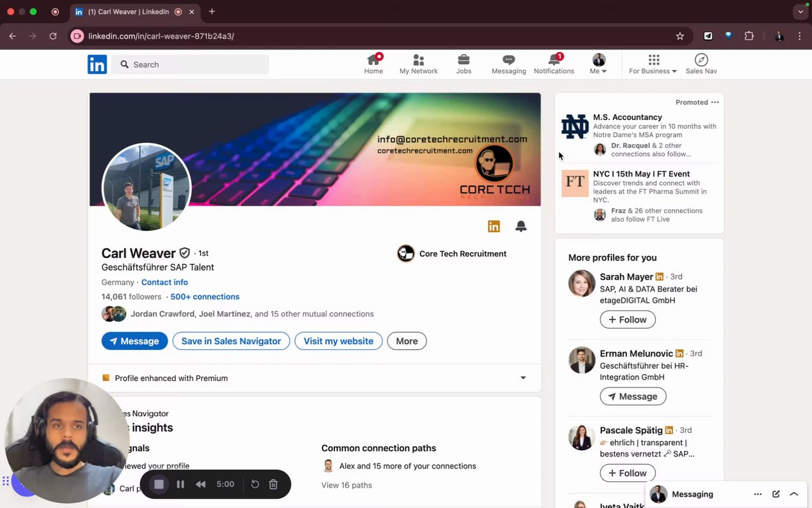Click Pascale Spätig's profile picture

tap(582, 437)
